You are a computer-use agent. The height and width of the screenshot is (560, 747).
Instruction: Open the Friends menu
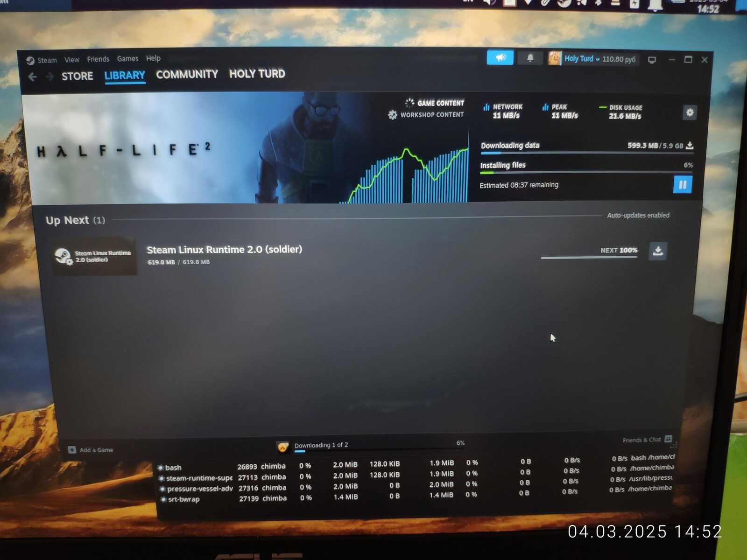(x=98, y=59)
